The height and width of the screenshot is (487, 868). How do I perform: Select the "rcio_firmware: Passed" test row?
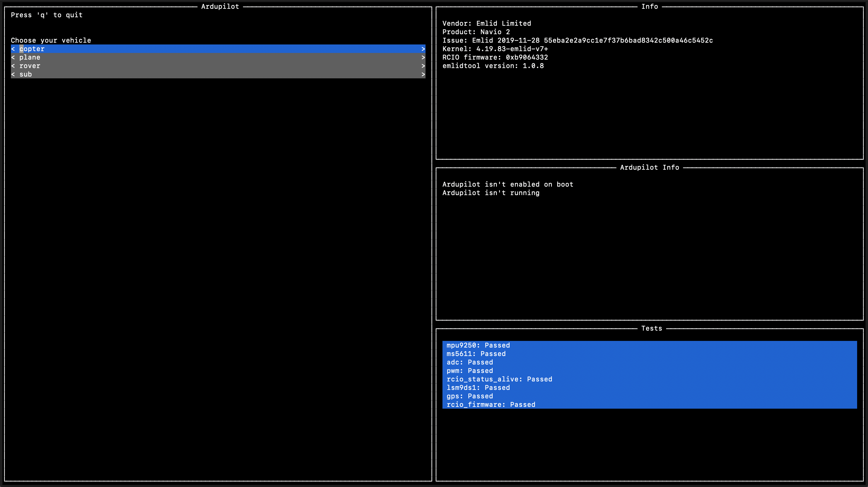click(650, 404)
